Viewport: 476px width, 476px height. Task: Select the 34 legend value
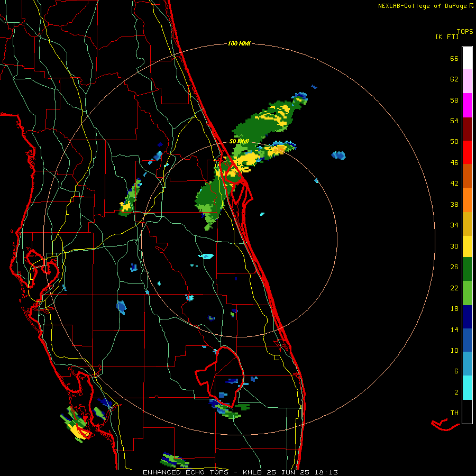(454, 225)
